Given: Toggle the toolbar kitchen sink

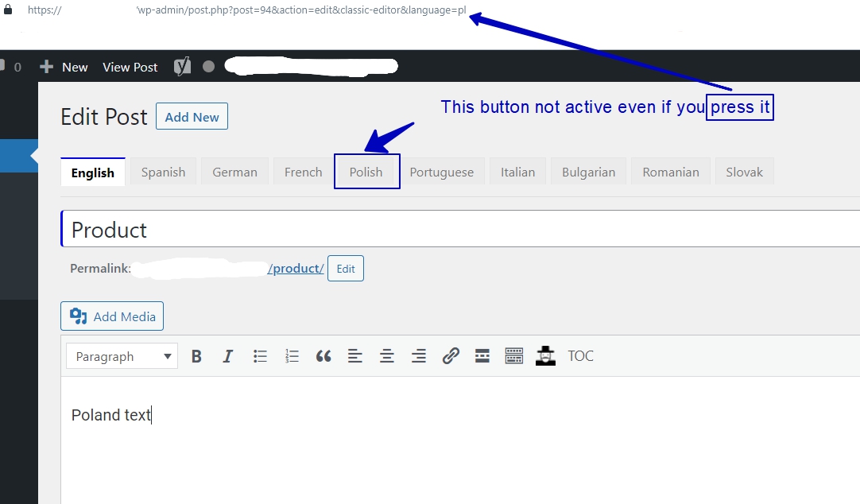Looking at the screenshot, I should point(514,356).
